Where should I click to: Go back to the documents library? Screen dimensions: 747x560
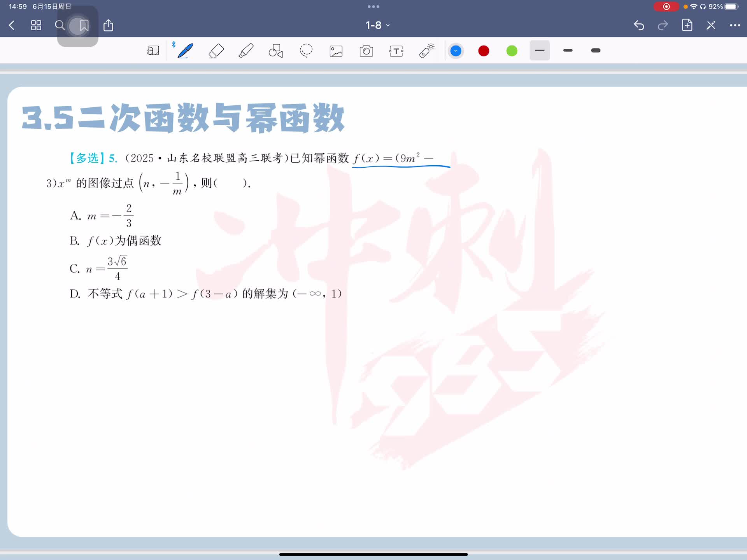pyautogui.click(x=12, y=26)
